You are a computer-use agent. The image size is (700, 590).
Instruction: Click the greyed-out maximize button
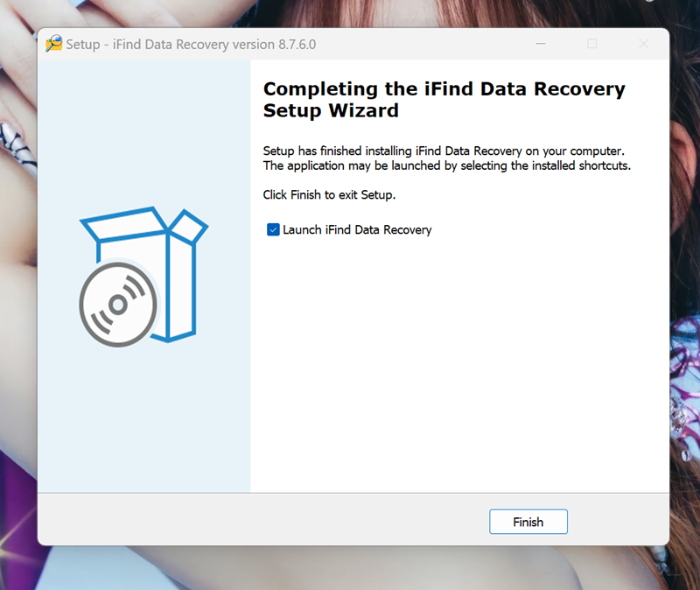tap(592, 44)
